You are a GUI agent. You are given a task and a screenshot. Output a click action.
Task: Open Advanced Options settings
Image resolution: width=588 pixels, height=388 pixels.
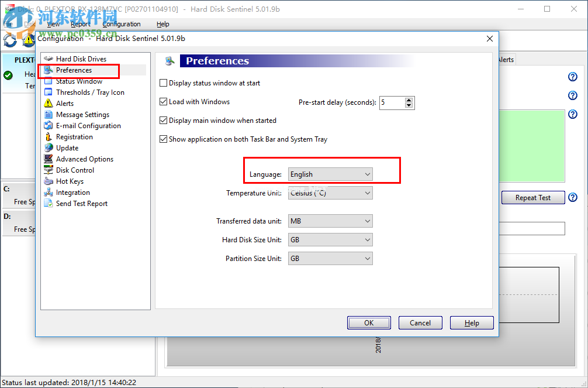tap(84, 159)
